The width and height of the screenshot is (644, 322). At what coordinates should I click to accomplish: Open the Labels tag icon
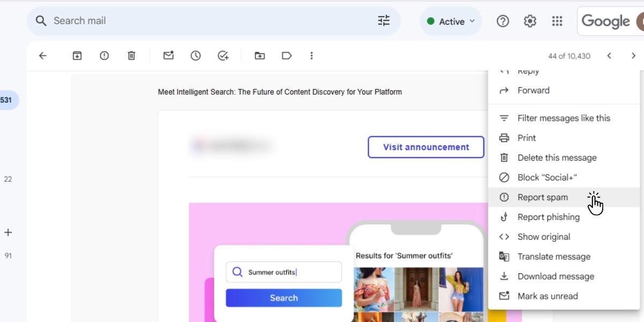[x=287, y=56]
